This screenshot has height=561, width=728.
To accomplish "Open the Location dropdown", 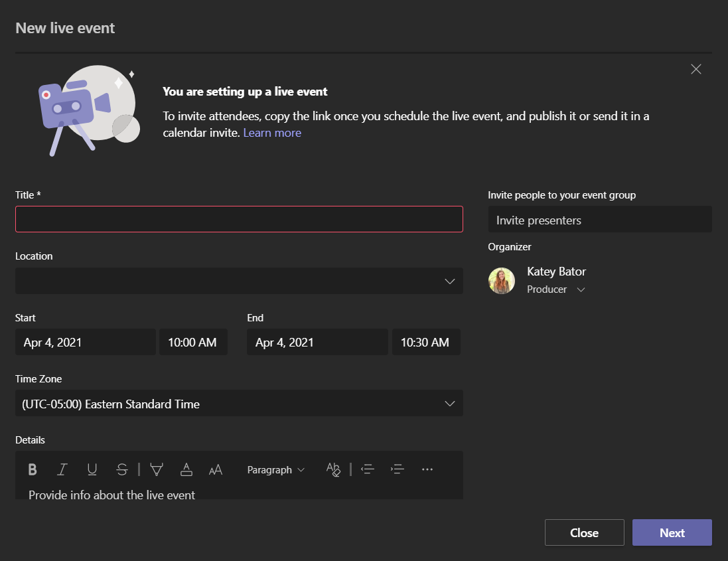I will point(239,281).
